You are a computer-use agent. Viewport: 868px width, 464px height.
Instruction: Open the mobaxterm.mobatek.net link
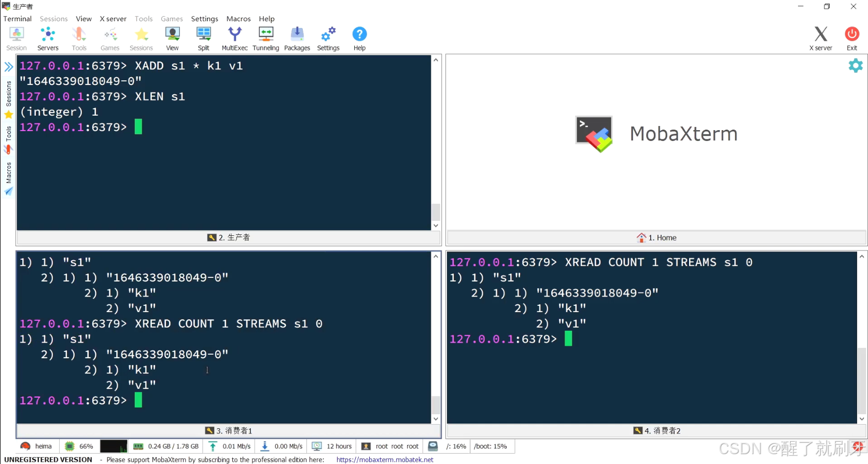(x=385, y=459)
